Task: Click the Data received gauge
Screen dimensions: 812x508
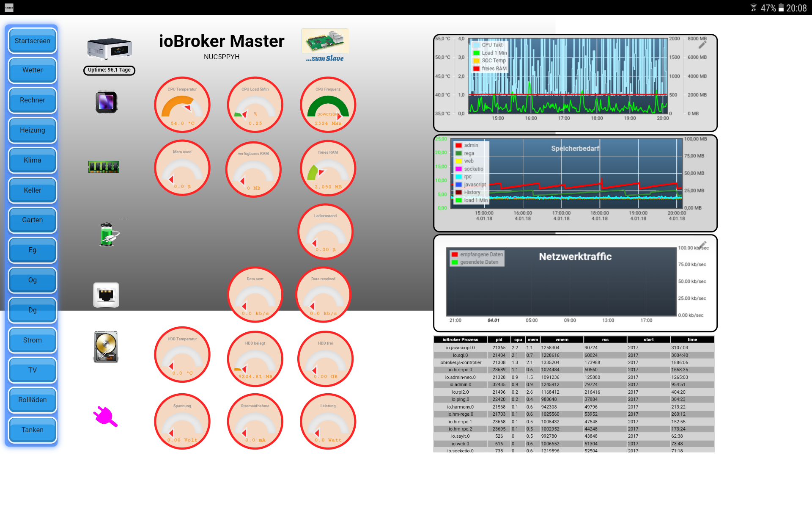Action: tap(324, 295)
